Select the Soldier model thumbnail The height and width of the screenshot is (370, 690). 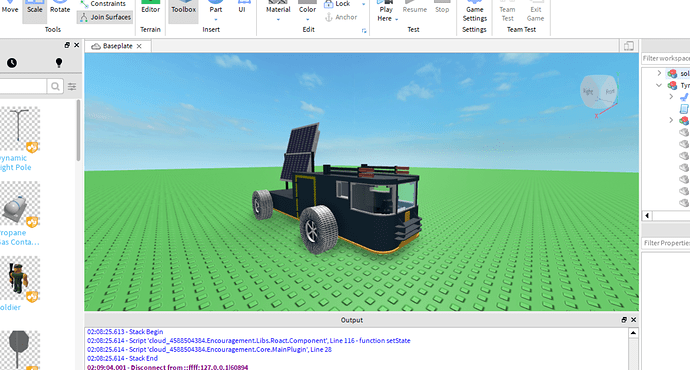19,278
